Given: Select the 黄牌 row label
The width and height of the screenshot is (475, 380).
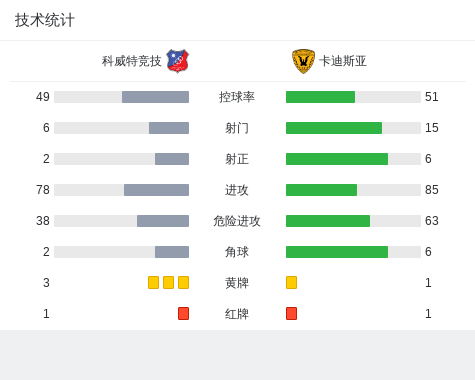Looking at the screenshot, I should 237,283.
